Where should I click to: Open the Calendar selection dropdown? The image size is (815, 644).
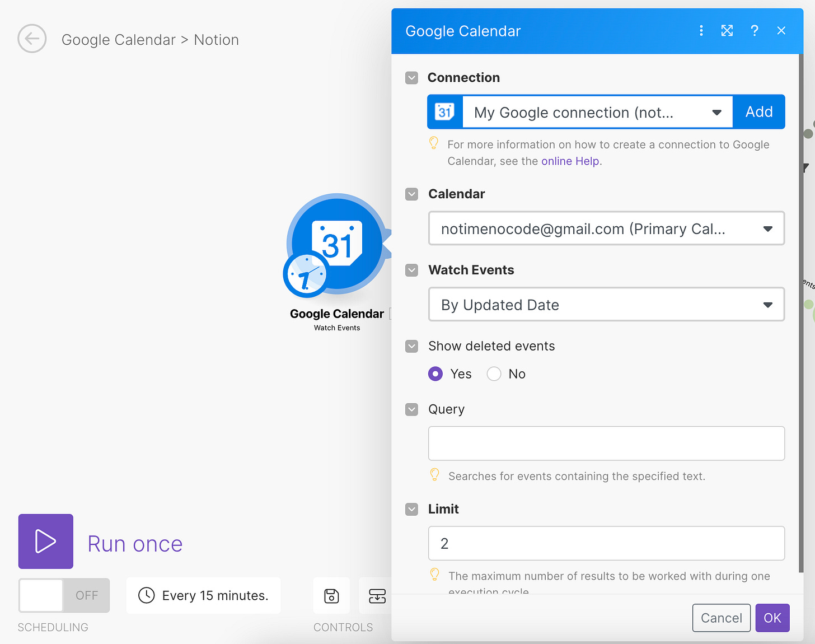click(606, 228)
